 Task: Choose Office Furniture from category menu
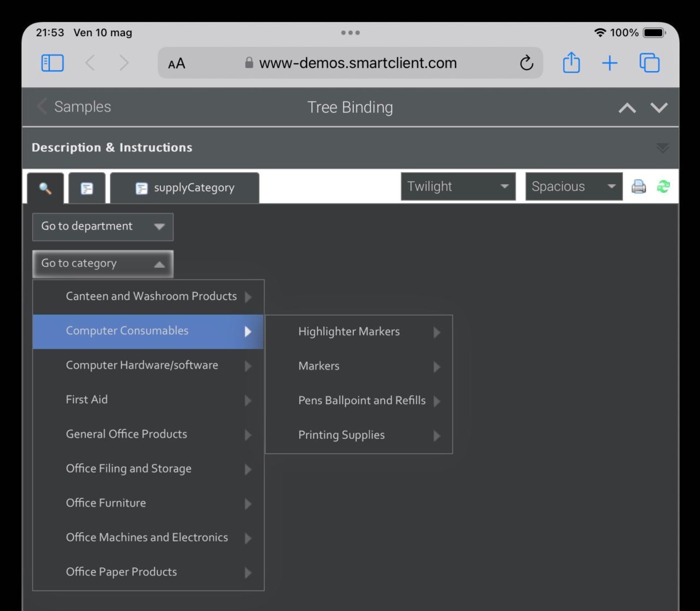pos(106,503)
